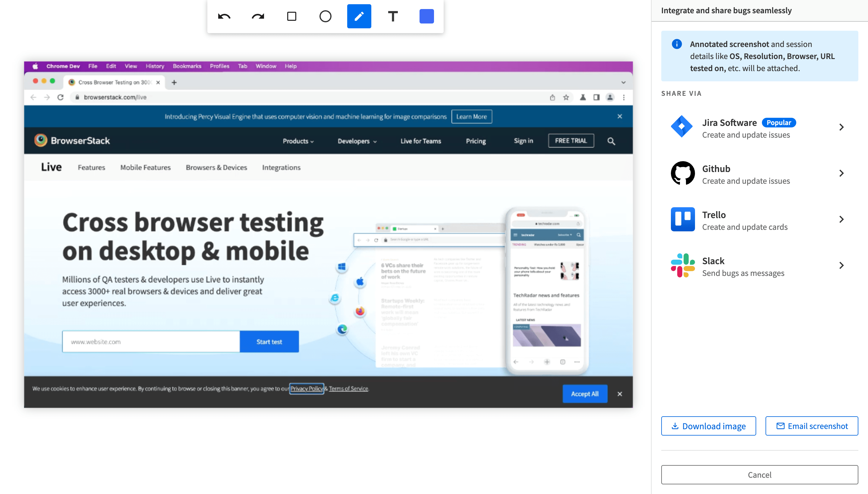Redo the last annotation
The width and height of the screenshot is (868, 494).
point(257,16)
